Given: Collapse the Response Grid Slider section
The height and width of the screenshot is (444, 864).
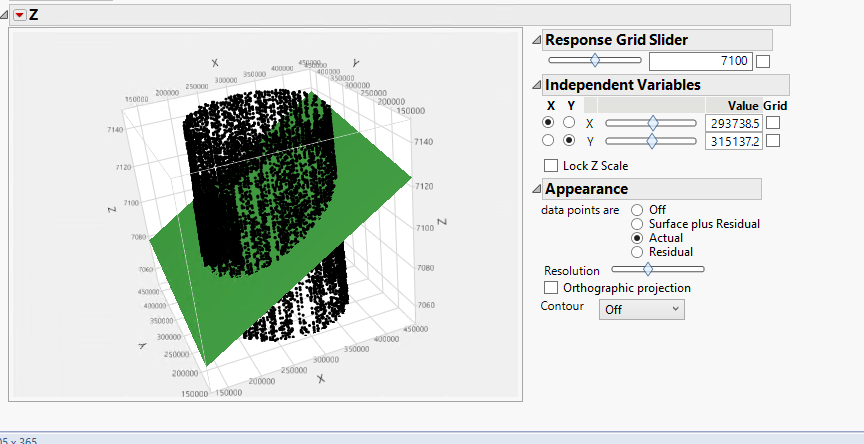Looking at the screenshot, I should (536, 40).
